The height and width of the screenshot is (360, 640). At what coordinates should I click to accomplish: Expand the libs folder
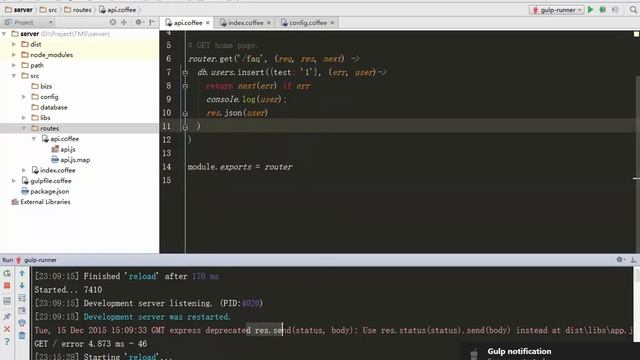(24, 118)
